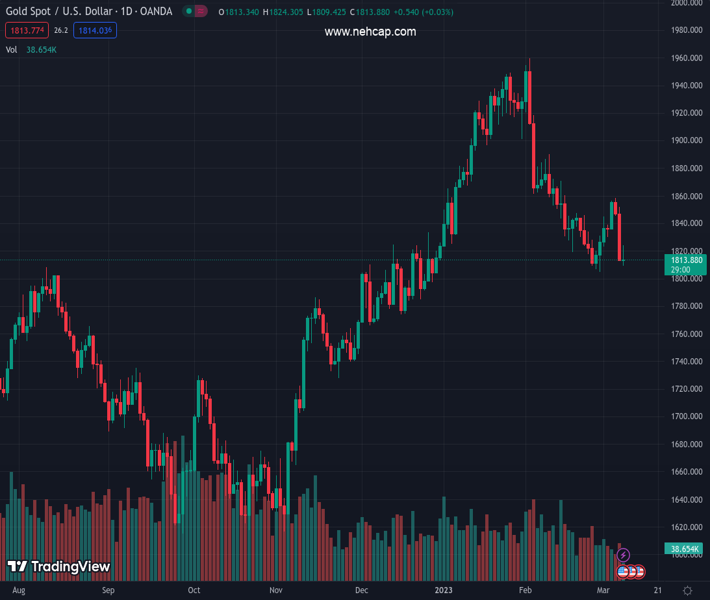Screen dimensions: 710x600
Task: Click the Oct label on time axis
Action: 194,591
